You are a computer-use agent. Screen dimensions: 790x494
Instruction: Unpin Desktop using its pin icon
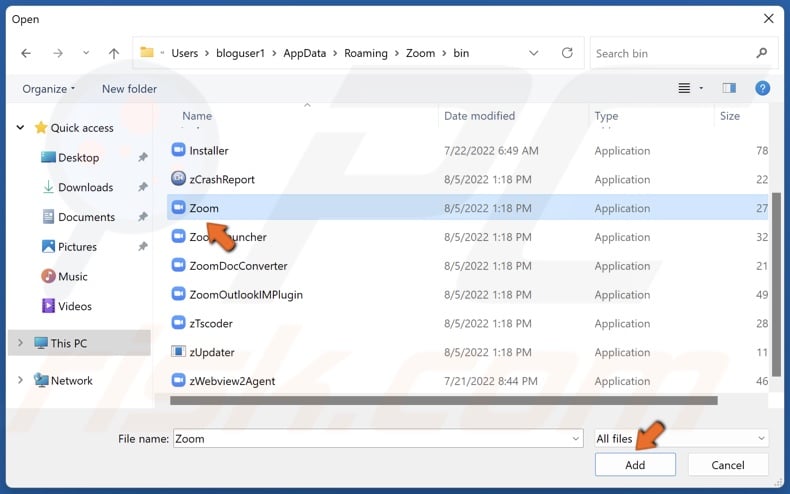click(x=143, y=157)
